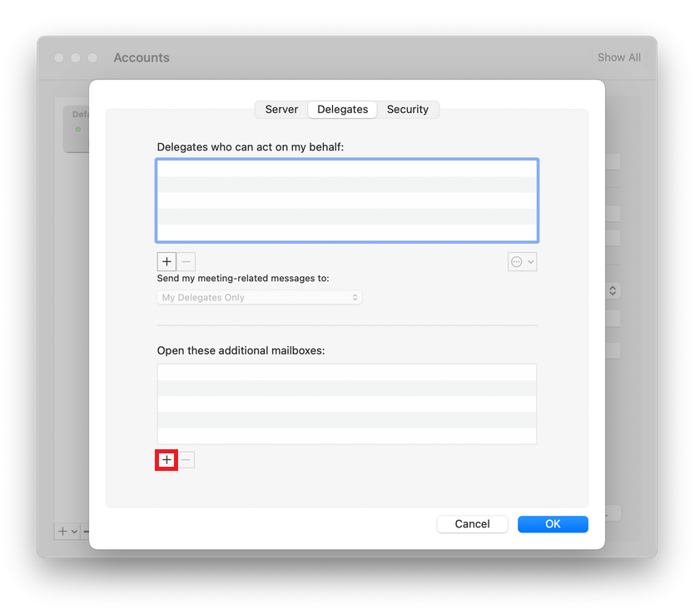The height and width of the screenshot is (609, 700).
Task: Click the green status dot on the account
Action: click(77, 129)
